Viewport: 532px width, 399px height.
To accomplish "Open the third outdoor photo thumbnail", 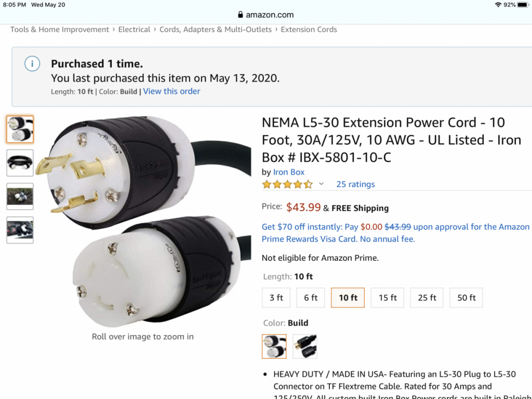I will [20, 196].
